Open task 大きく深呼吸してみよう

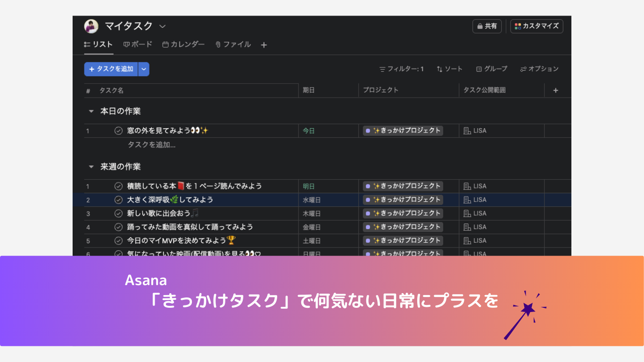point(170,200)
